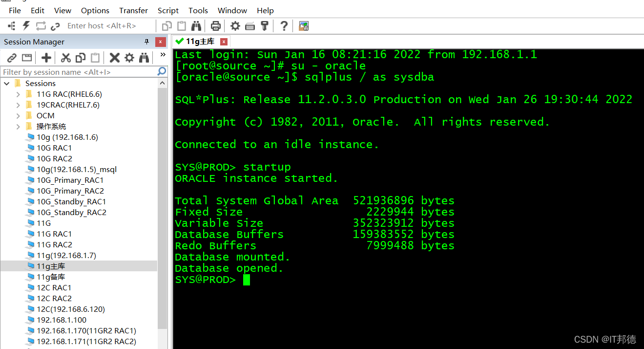Click the Help question mark icon

284,26
